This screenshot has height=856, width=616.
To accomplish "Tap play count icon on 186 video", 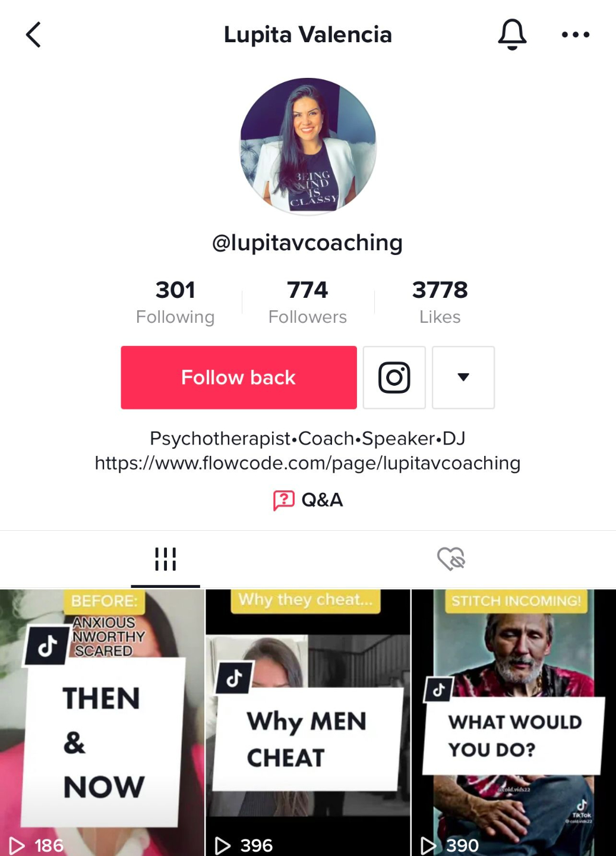I will coord(17,845).
